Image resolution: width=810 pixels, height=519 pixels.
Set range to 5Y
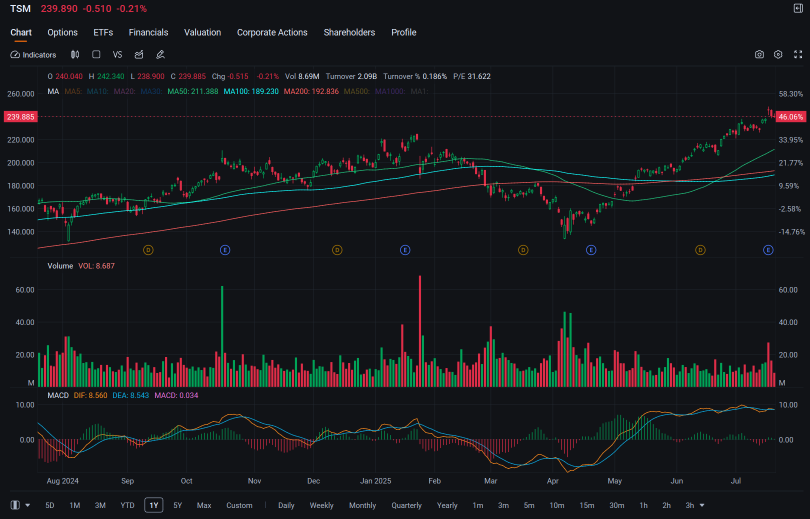(x=178, y=505)
